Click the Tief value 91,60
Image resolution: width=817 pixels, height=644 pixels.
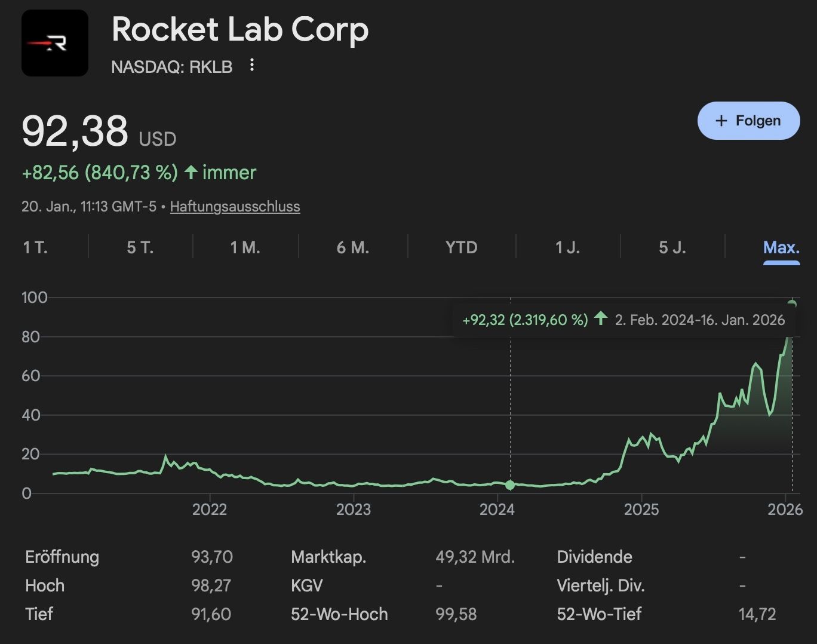coord(211,614)
